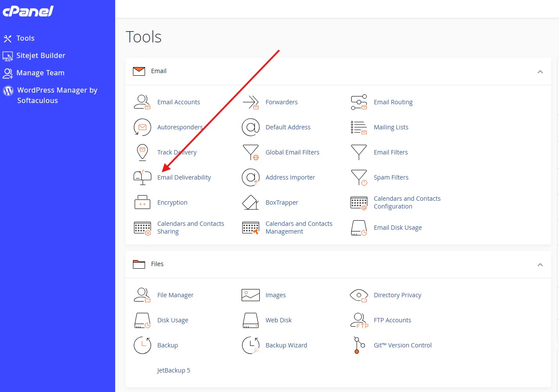Open the Images picture icon

250,295
